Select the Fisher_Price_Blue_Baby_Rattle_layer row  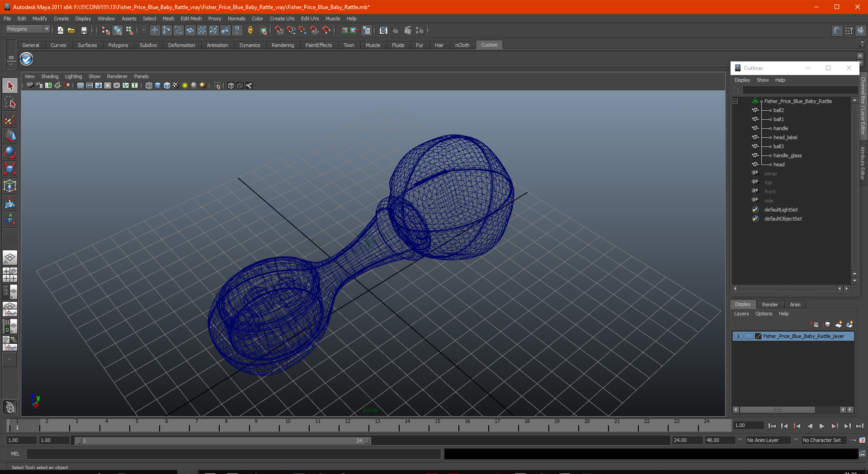[793, 336]
